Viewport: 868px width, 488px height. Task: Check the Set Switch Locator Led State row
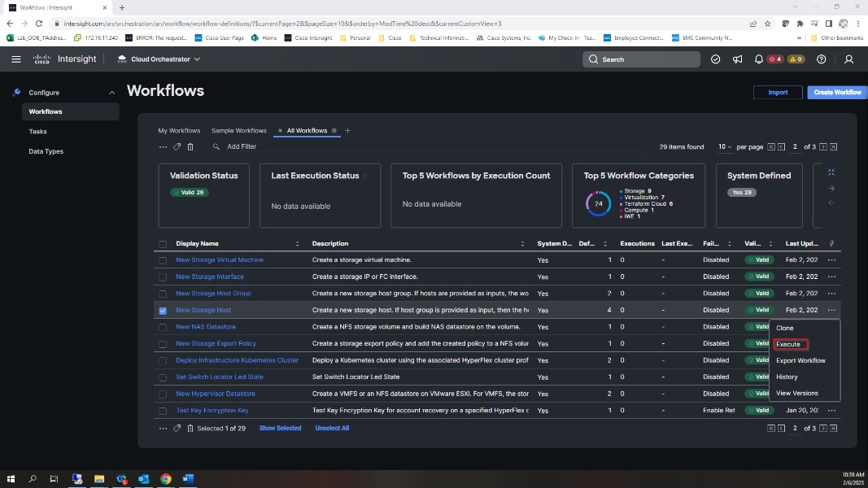(163, 377)
